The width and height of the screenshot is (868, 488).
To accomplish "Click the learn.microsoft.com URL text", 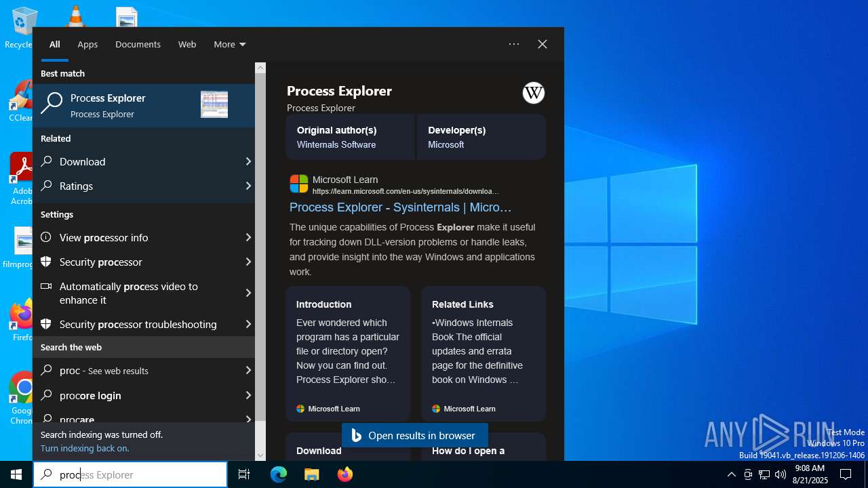I will click(406, 191).
